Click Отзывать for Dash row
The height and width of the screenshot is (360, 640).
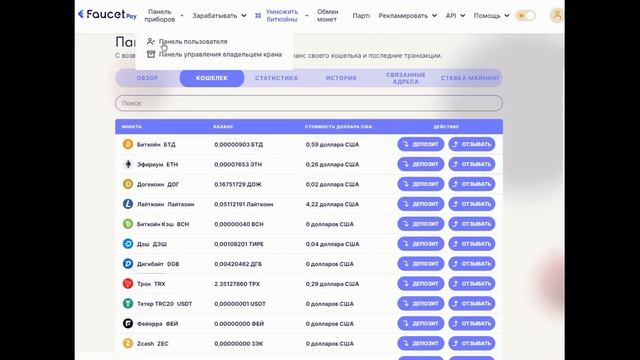coord(472,244)
